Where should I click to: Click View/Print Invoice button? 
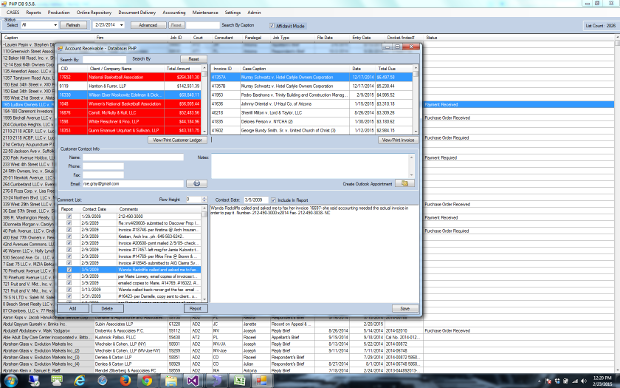(398, 140)
